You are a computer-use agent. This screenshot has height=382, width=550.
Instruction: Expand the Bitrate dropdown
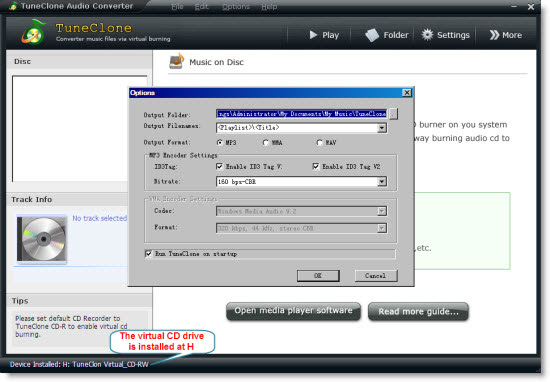point(382,181)
